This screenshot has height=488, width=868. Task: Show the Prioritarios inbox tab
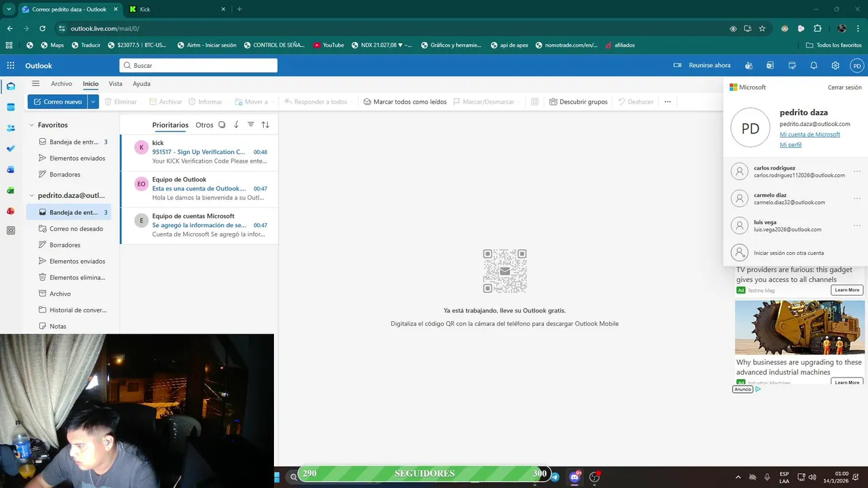(x=170, y=125)
